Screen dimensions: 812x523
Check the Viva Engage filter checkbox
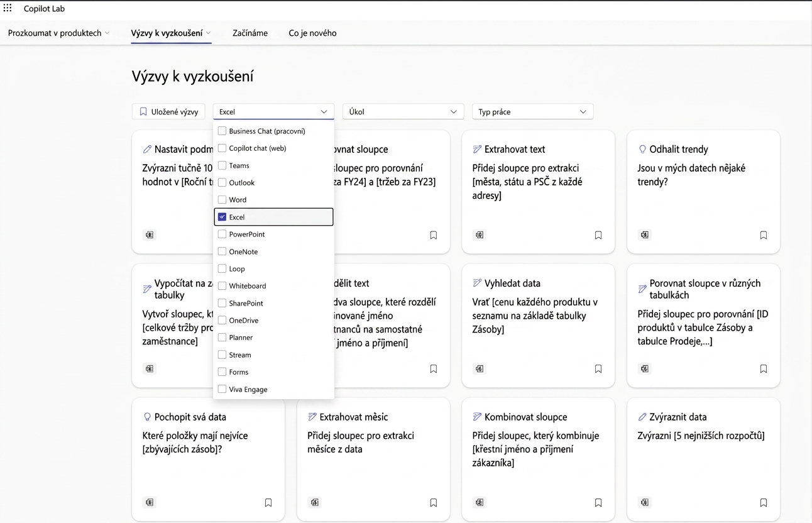[222, 389]
